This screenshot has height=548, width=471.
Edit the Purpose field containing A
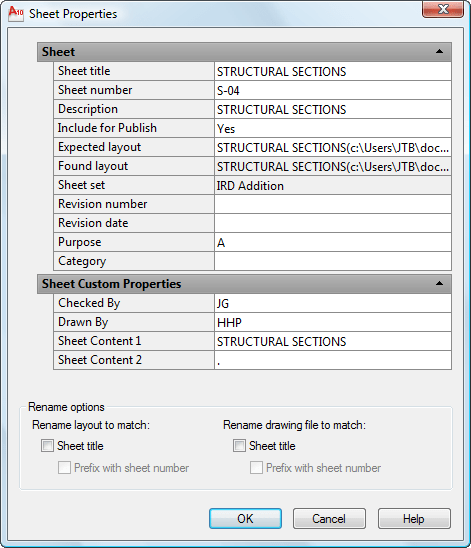[333, 242]
